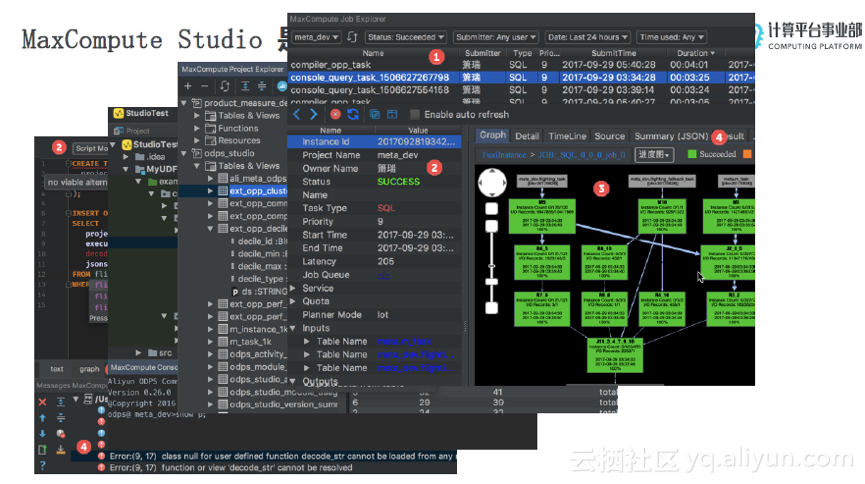Click the question mark help icon

tap(42, 466)
